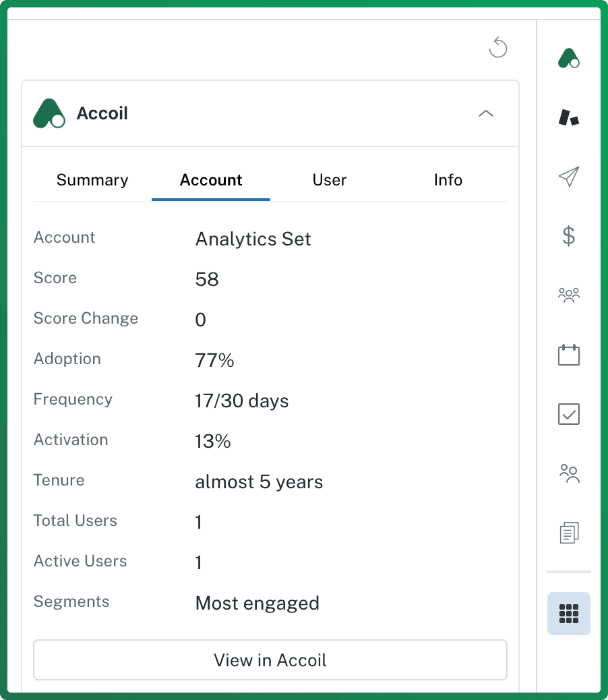Open the Info tab

(x=448, y=180)
